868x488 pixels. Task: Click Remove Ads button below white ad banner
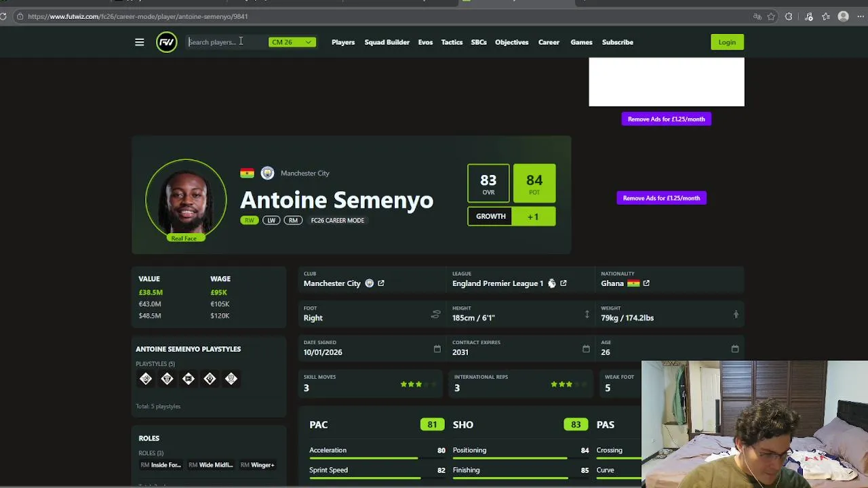(x=666, y=119)
